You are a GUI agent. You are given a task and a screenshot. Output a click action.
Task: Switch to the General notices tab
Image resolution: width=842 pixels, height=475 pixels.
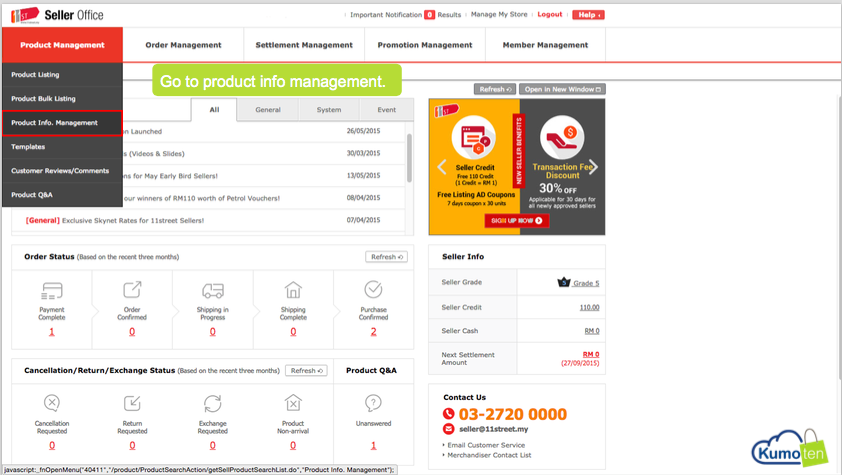(x=268, y=109)
